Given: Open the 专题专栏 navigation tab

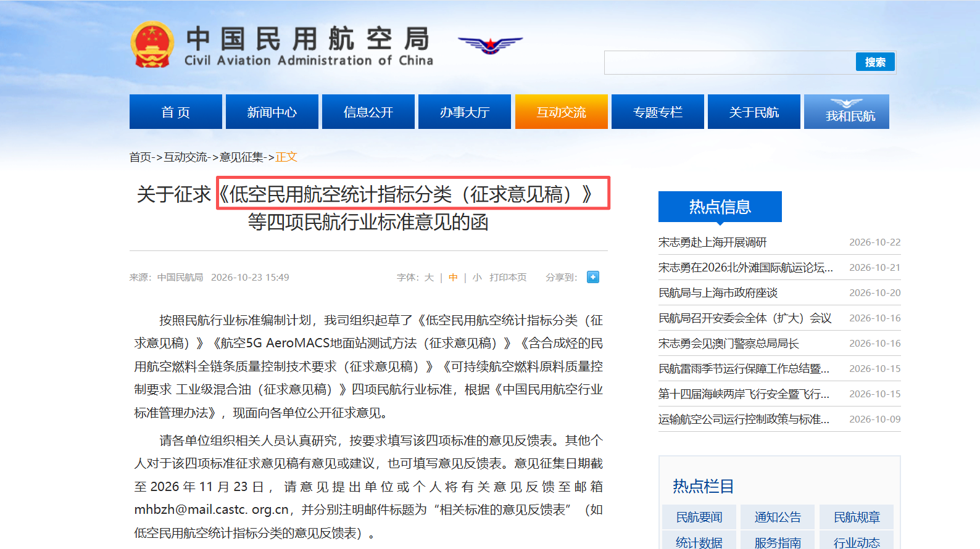Looking at the screenshot, I should point(658,112).
